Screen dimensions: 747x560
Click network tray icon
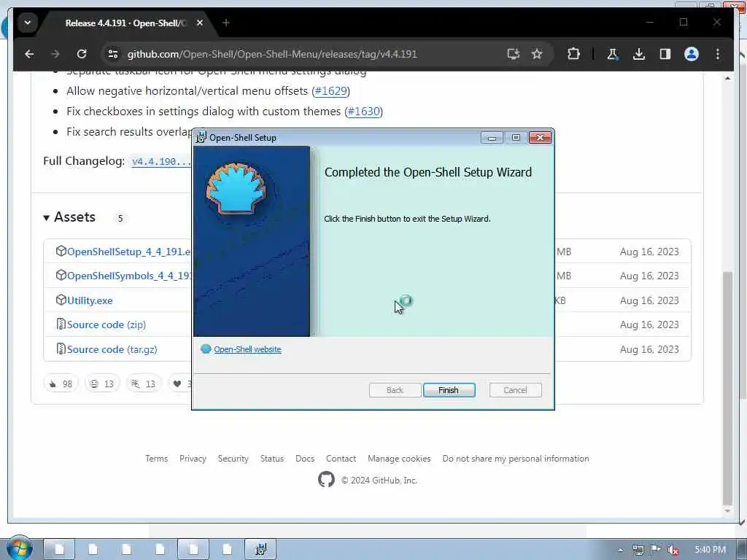638,550
